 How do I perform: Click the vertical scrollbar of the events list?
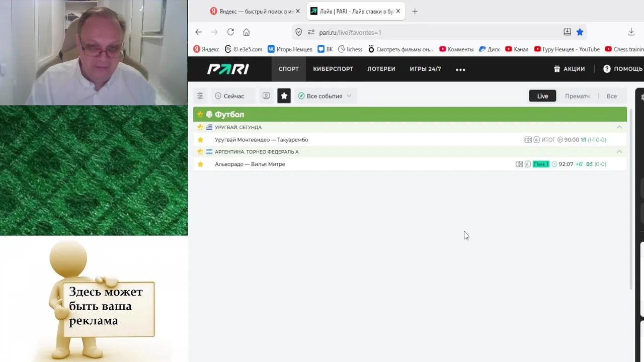(631, 199)
